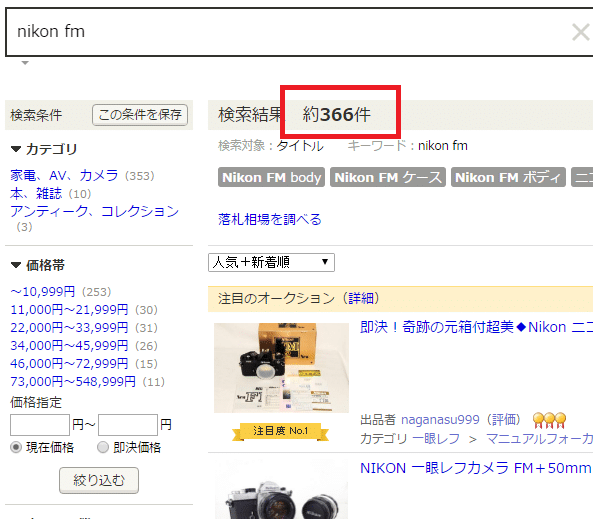Open 落札相場を調べる link
This screenshot has height=519, width=593.
click(270, 219)
